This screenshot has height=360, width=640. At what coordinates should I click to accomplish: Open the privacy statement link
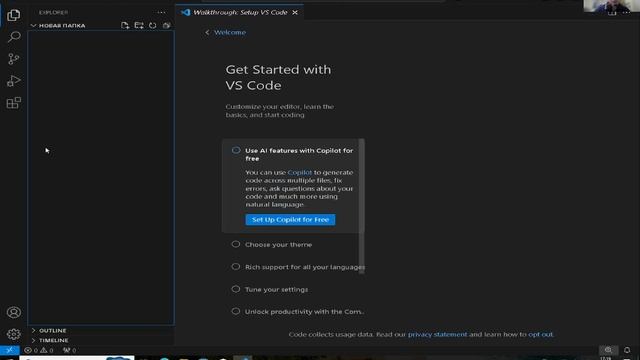tap(437, 334)
